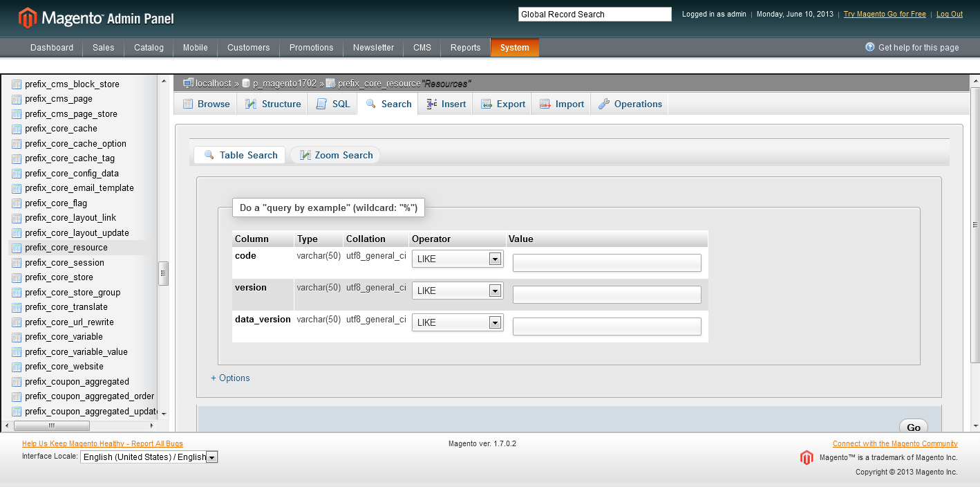Open the data_version operator dropdown

[458, 322]
